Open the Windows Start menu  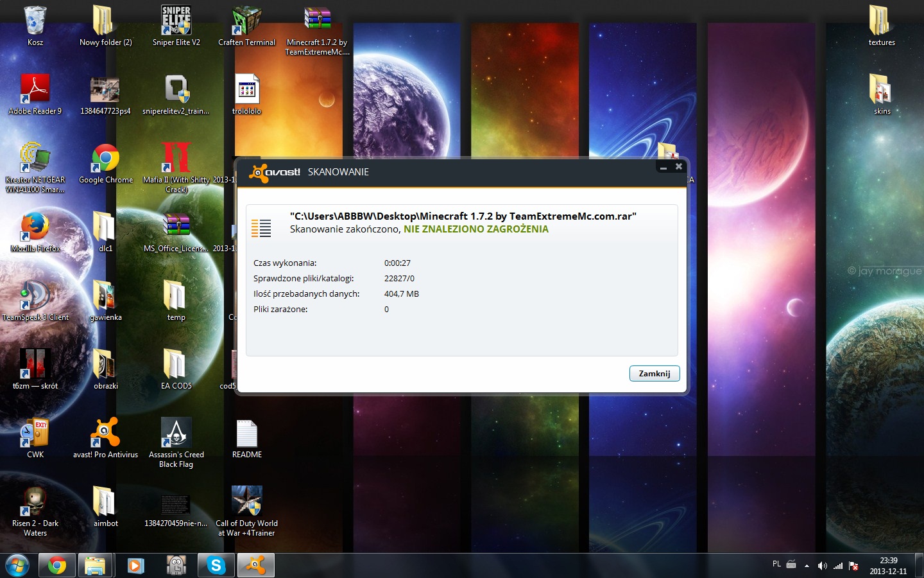[17, 565]
